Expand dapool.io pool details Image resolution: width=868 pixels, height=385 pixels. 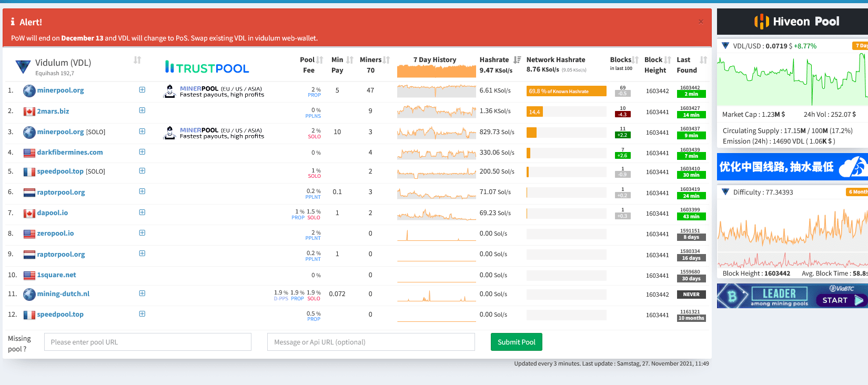142,212
